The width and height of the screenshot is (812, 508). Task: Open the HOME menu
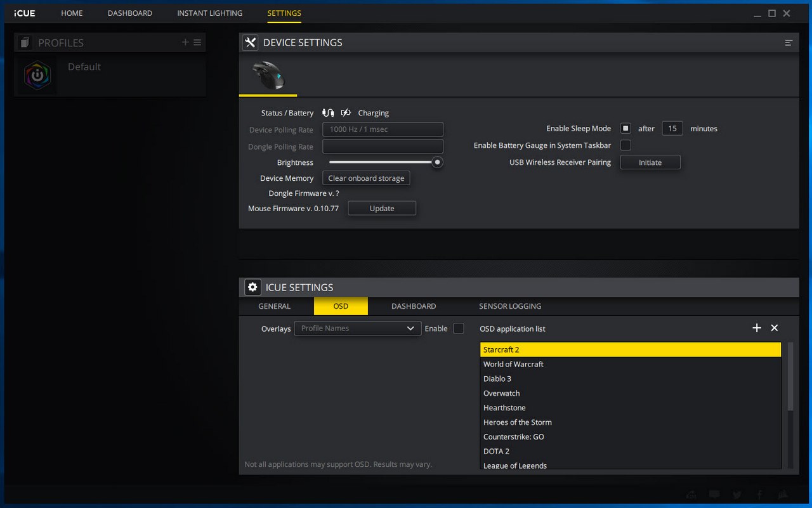[72, 13]
